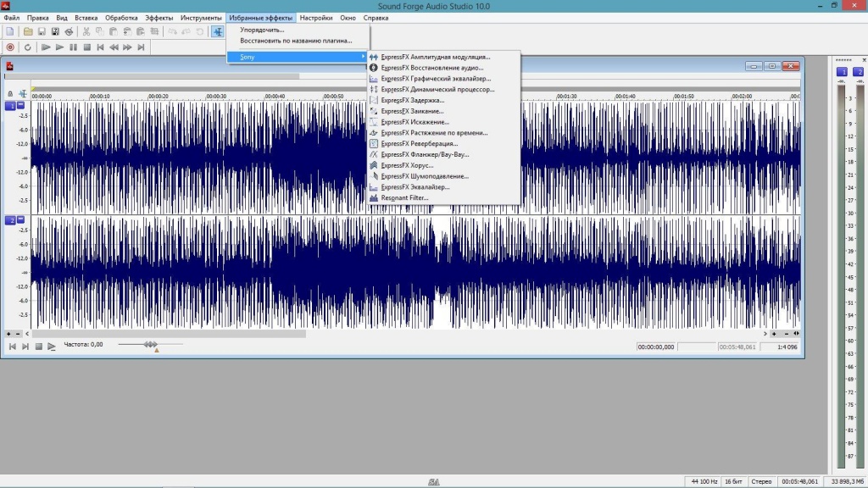Viewport: 868px width, 488px height.
Task: Select ExpressFX Эквалайзер…
Action: 443,187
